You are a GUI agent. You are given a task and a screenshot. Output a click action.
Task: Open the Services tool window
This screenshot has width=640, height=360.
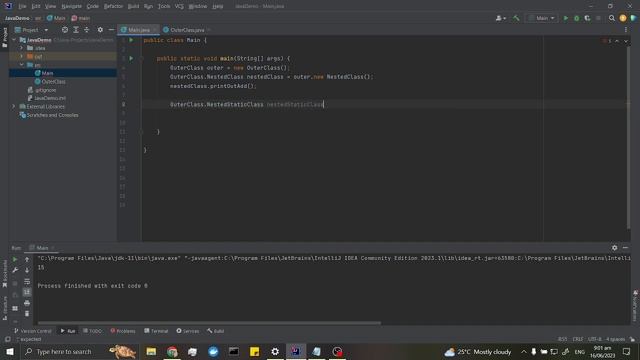click(188, 331)
